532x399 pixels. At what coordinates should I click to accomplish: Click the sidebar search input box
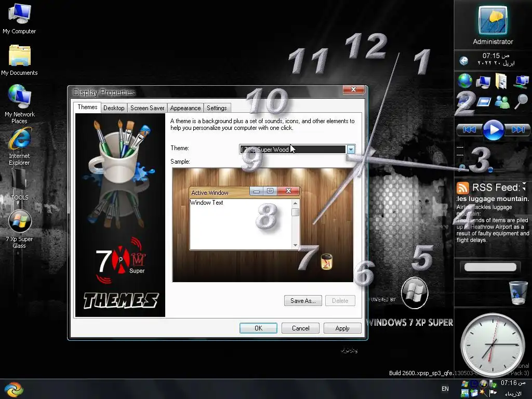490,267
